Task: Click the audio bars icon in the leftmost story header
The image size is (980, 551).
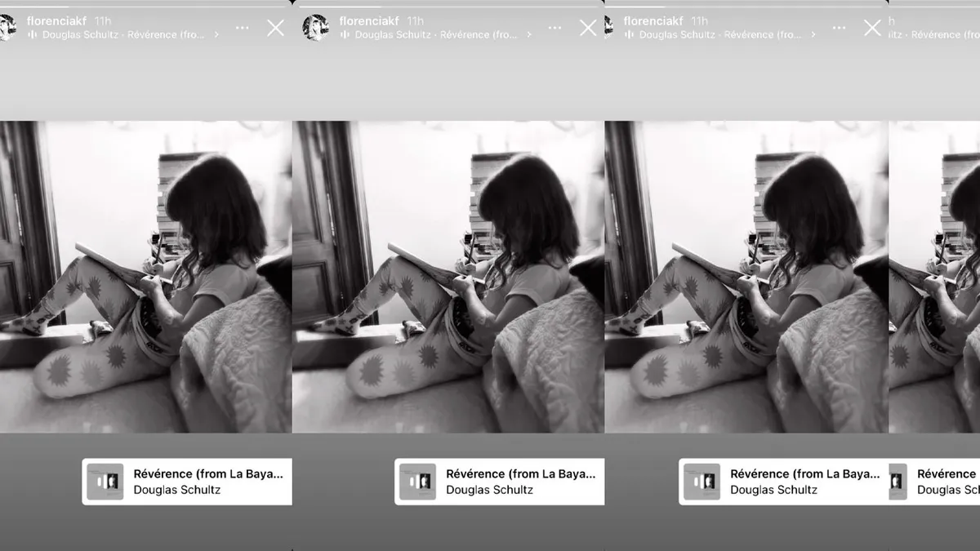Action: click(33, 35)
